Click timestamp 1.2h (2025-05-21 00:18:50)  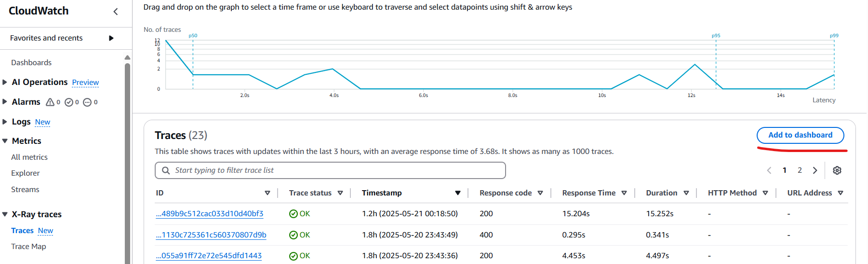410,214
